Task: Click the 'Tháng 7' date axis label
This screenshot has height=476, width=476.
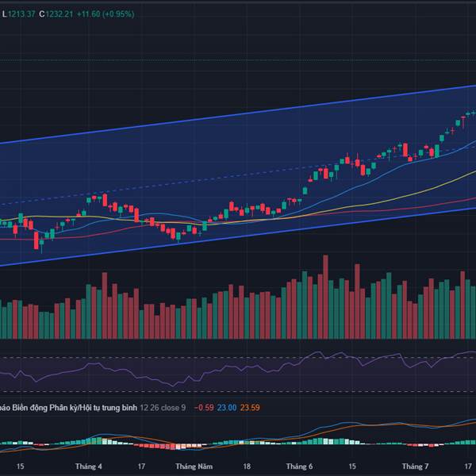Action: (415, 466)
